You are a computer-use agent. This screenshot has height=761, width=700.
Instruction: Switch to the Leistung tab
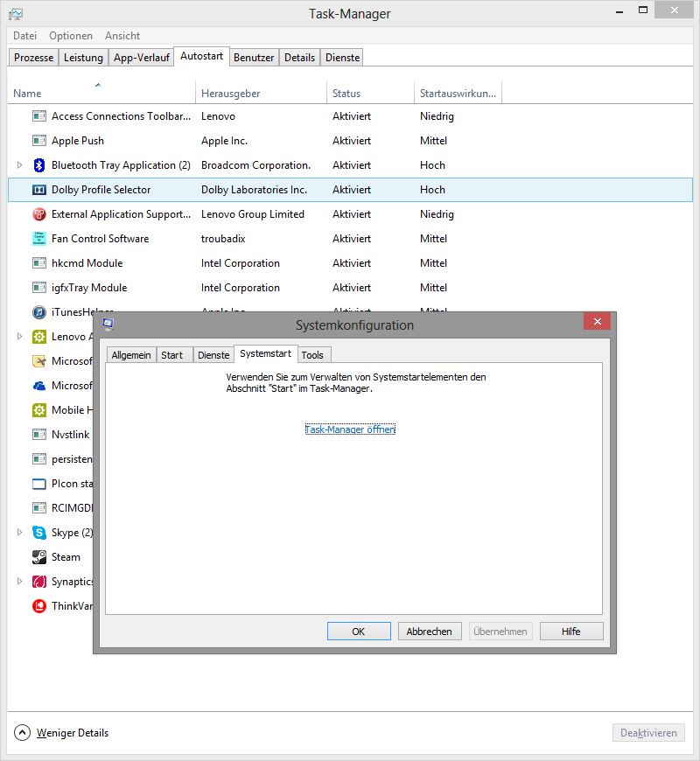pos(83,58)
